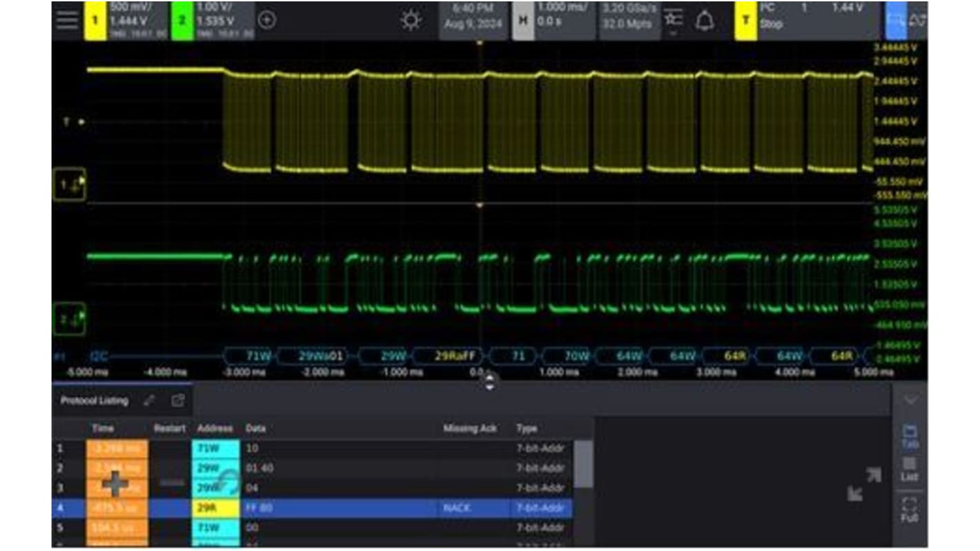This screenshot has width=980, height=551.
Task: Open channel 2 vertical scale settings
Action: pyautogui.click(x=224, y=21)
